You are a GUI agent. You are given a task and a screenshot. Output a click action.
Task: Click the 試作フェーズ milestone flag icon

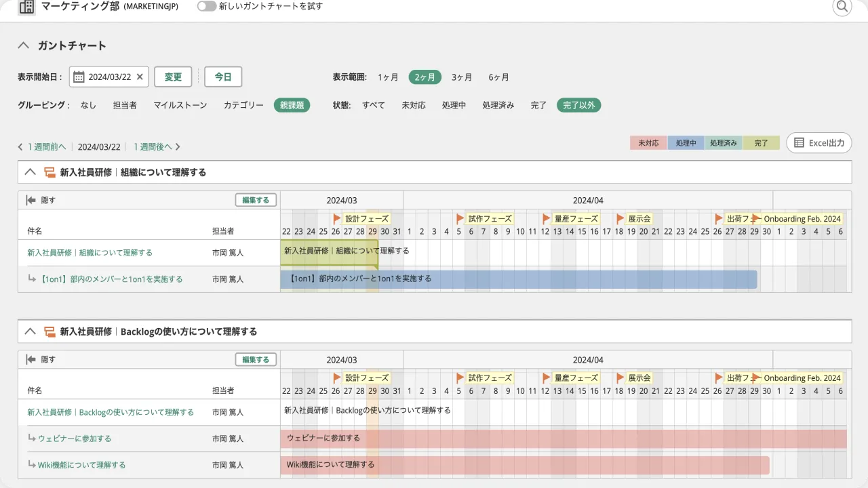[458, 218]
